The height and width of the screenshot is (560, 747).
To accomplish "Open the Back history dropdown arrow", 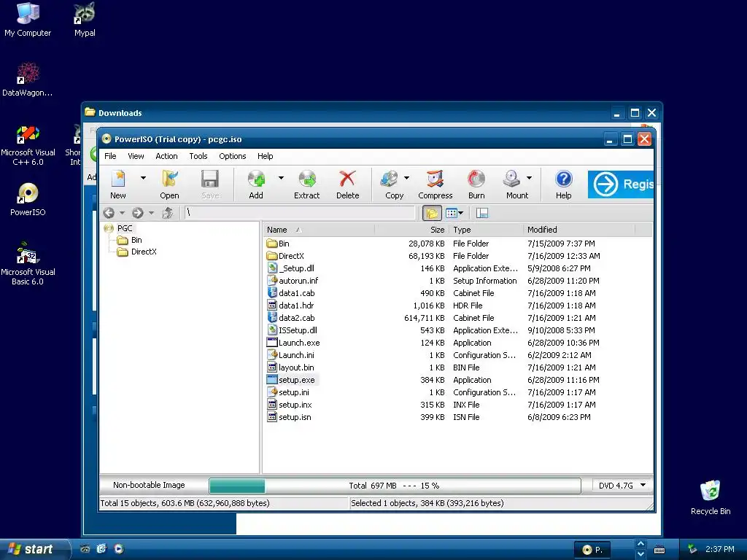I will click(122, 213).
